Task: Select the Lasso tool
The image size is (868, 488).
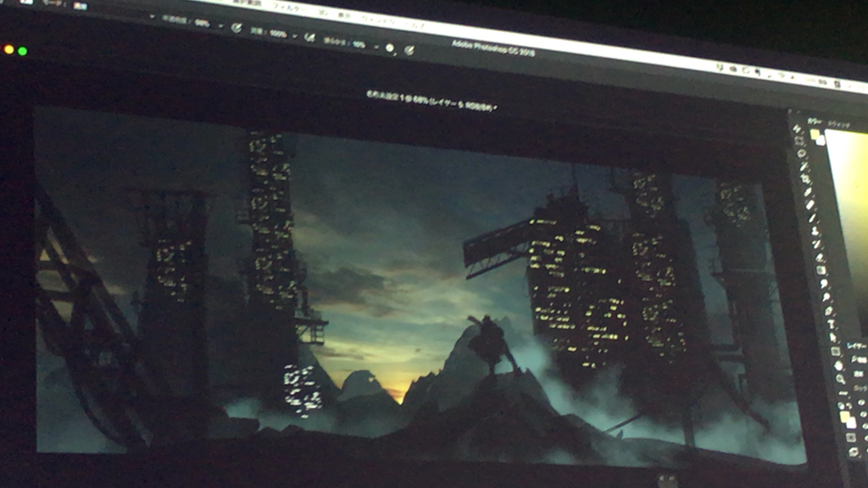Action: [800, 152]
